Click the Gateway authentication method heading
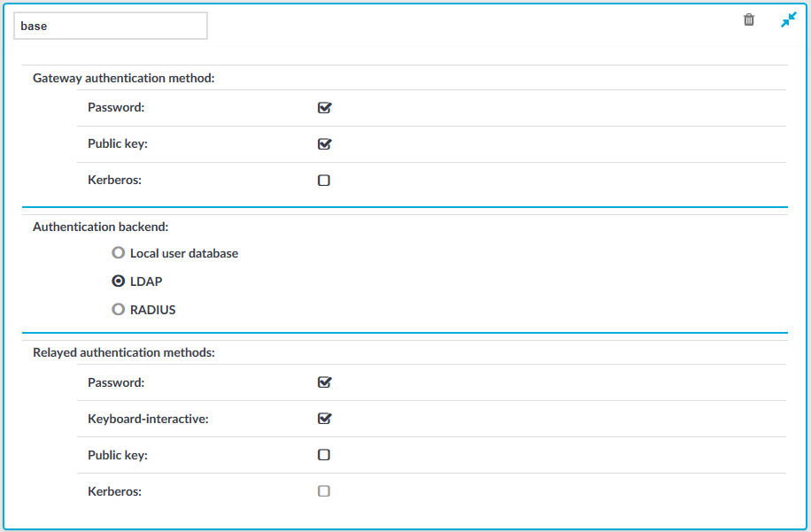The height and width of the screenshot is (532, 811). pos(124,78)
